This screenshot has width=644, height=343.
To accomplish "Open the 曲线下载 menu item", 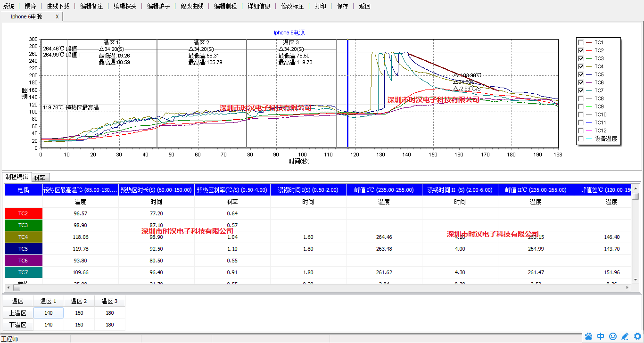I will point(58,6).
